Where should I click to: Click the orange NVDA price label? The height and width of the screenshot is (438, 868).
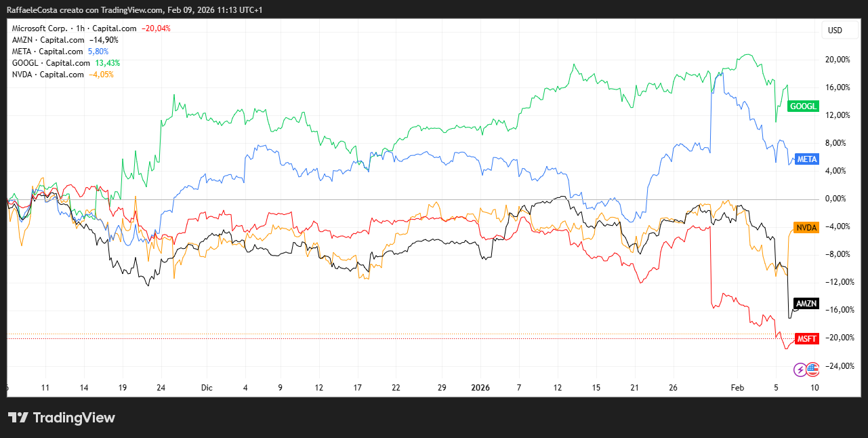[x=806, y=227]
